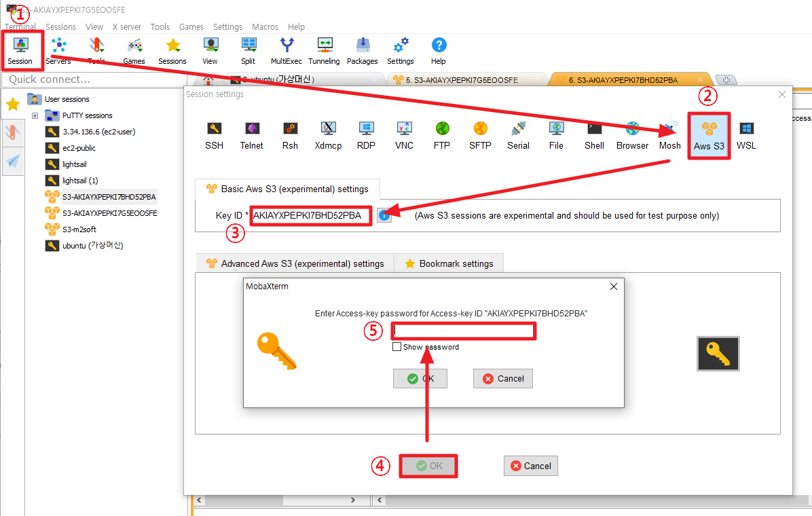This screenshot has width=812, height=516.
Task: Select the Browser session type
Action: (x=632, y=136)
